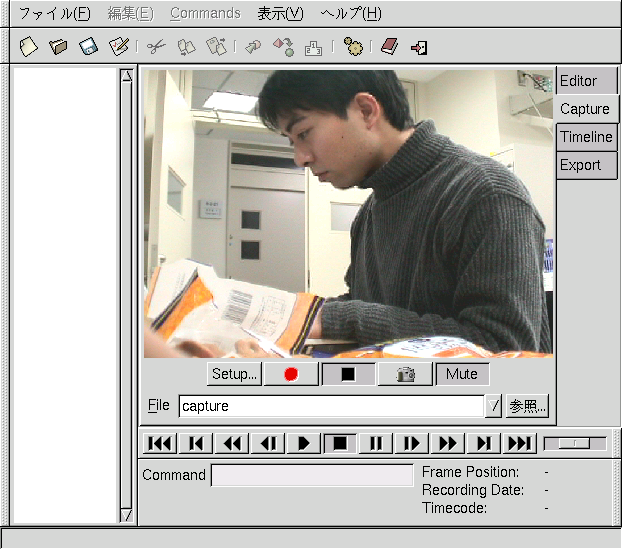The height and width of the screenshot is (549, 622).
Task: Click the Frame Position label
Action: tap(470, 472)
